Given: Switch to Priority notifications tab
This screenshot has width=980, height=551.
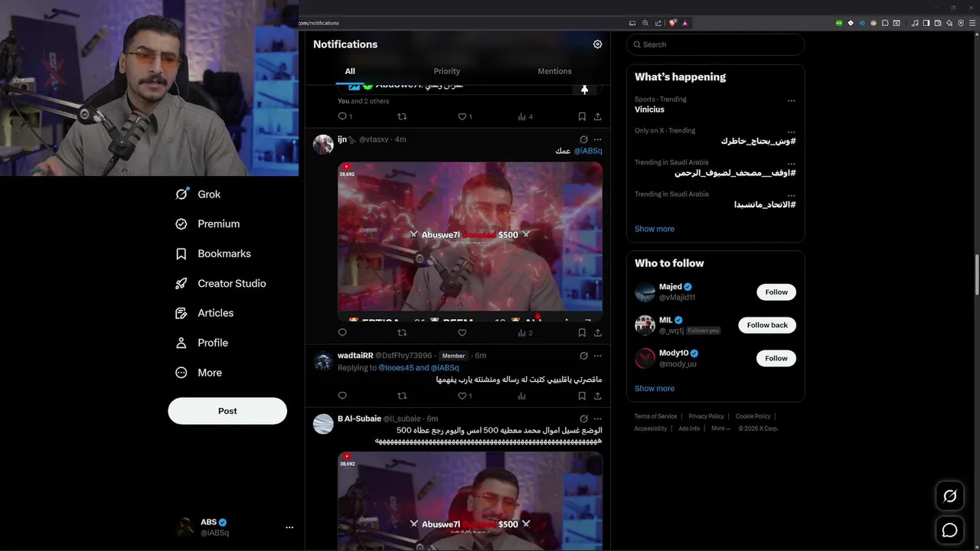Looking at the screenshot, I should point(447,71).
